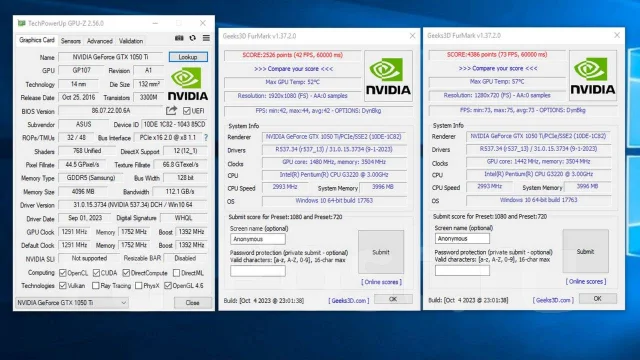Viewport: 640px width, 360px height.
Task: Toggle the OpenCL checkbox
Action: click(62, 273)
